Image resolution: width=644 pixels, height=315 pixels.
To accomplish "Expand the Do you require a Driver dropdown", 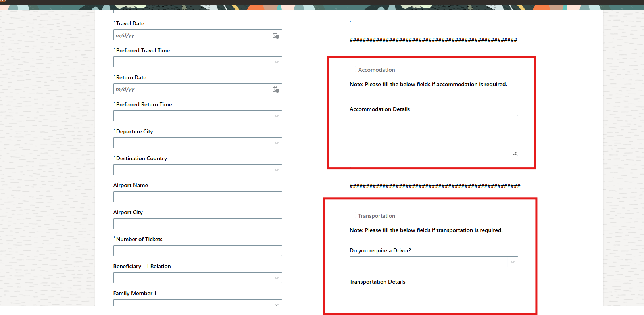I will click(x=434, y=262).
